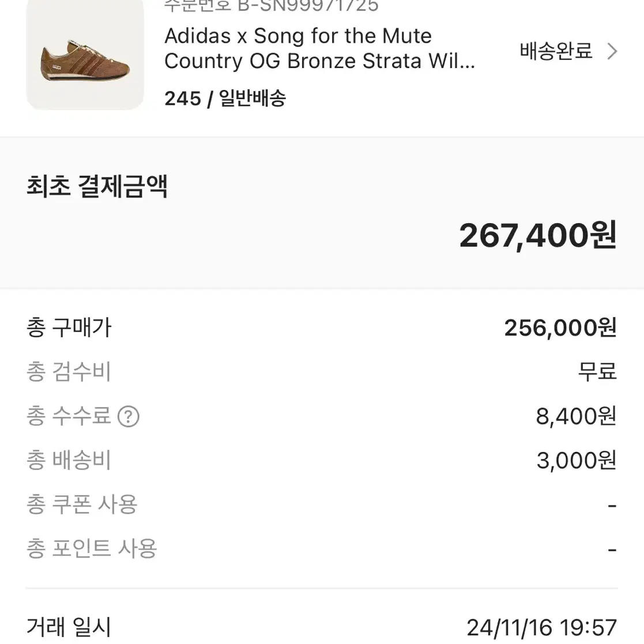This screenshot has height=644, width=644.
Task: Select the 최초 결제금액 heading
Action: [97, 186]
